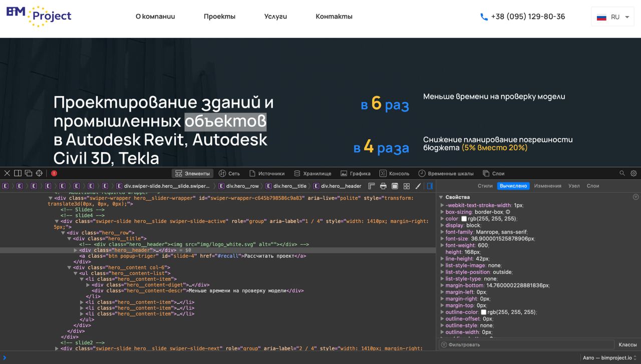Click the blue phone icon in the site header
The width and height of the screenshot is (641, 364).
pyautogui.click(x=484, y=17)
